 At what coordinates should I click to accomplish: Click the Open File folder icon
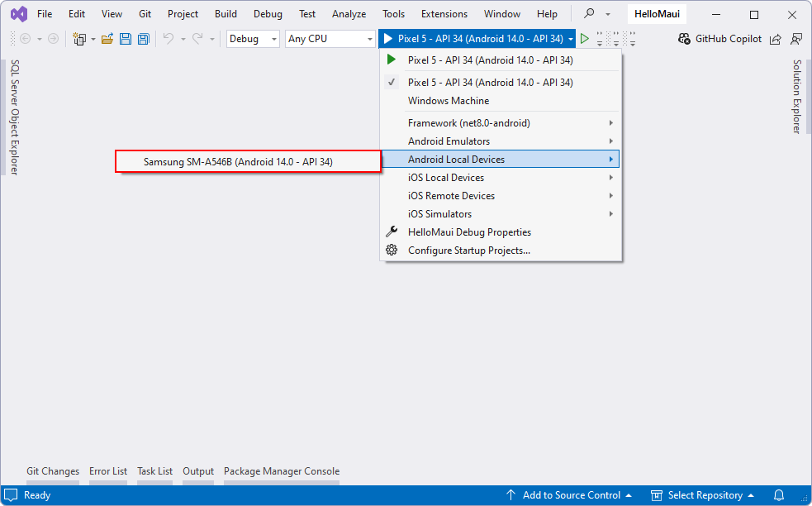coord(107,39)
